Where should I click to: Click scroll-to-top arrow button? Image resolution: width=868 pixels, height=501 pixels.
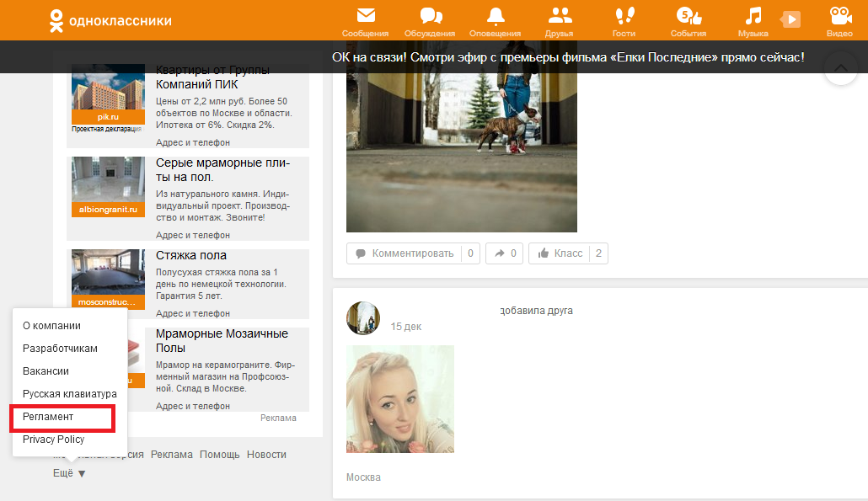point(840,67)
